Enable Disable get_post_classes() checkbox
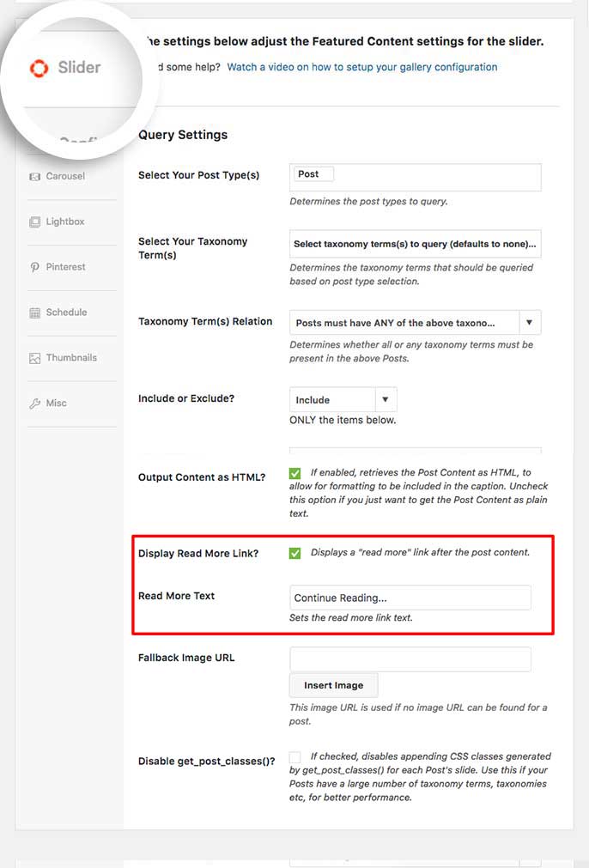The image size is (589, 868). (x=295, y=756)
